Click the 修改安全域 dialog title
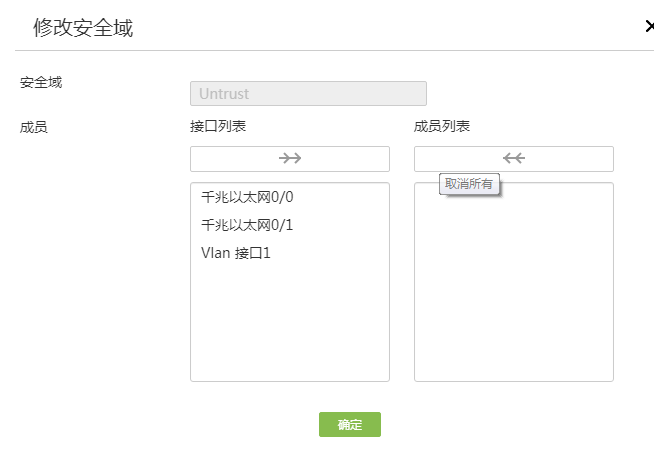This screenshot has width=654, height=451. point(83,28)
